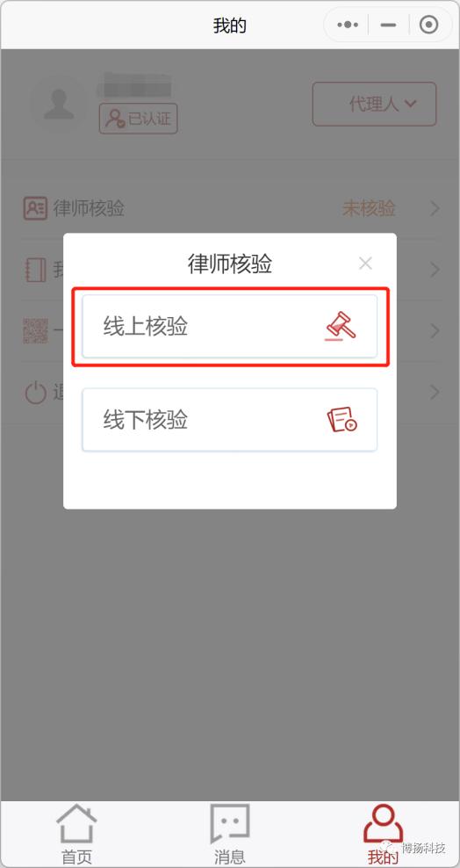The height and width of the screenshot is (868, 460).
Task: Click the 律师核验 ID card icon
Action: tap(35, 208)
